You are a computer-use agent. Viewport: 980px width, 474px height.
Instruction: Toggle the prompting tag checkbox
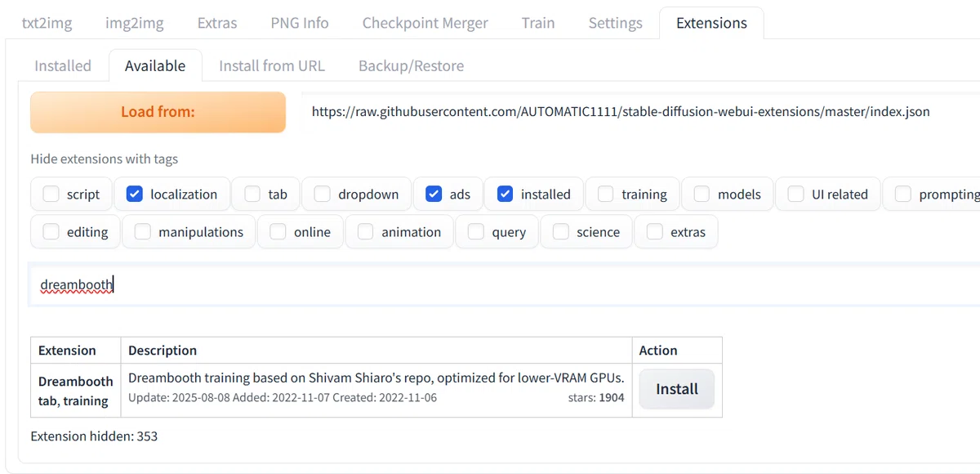pyautogui.click(x=903, y=195)
